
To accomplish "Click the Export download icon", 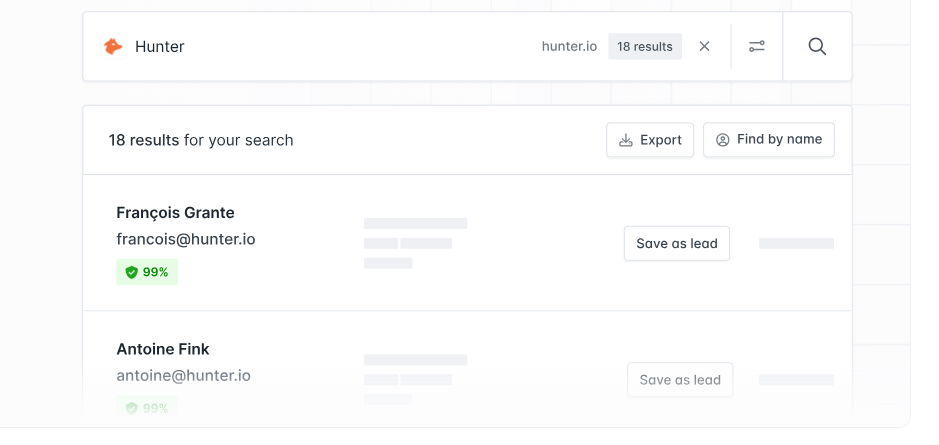I will pos(626,140).
